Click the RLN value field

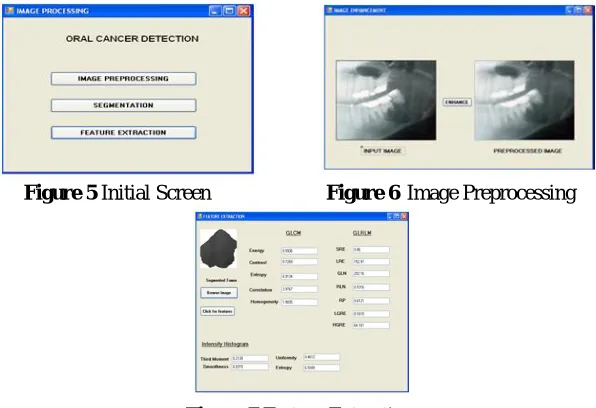(x=371, y=287)
